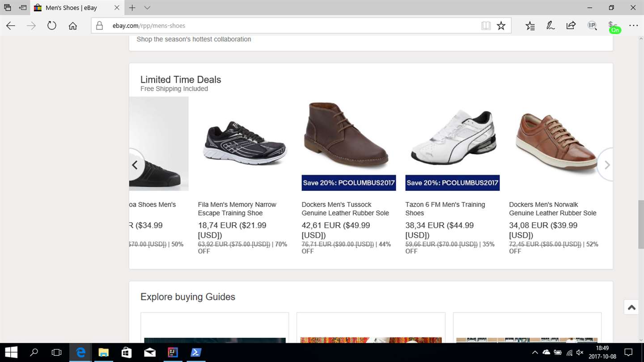Viewport: 644px width, 362px height.
Task: Open File Explorer from the taskbar
Action: pos(103,352)
